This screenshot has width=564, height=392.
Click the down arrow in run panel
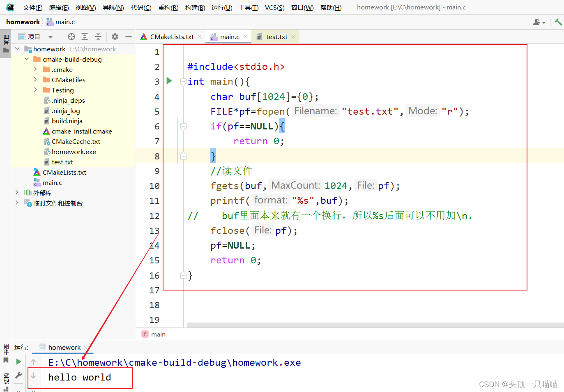pyautogui.click(x=33, y=376)
